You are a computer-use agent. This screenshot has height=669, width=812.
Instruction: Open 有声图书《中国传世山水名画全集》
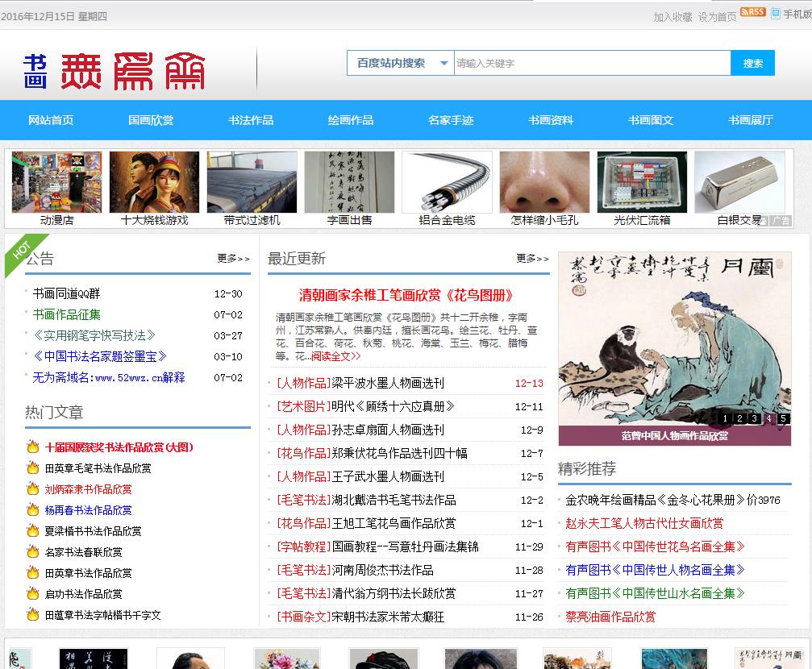pos(655,593)
